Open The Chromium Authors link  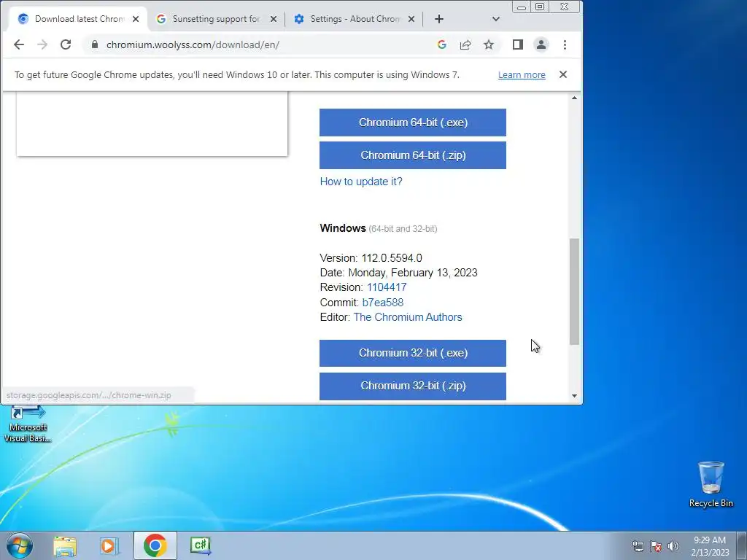408,317
